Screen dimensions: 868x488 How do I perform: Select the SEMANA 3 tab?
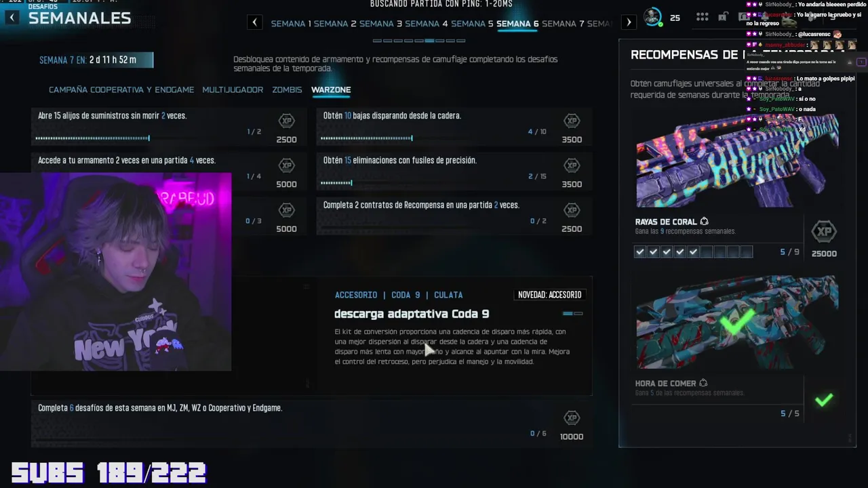coord(380,24)
